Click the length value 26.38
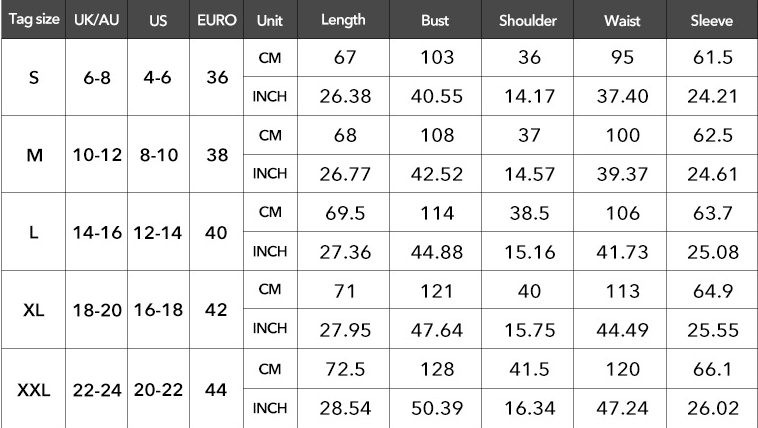This screenshot has width=758, height=428. pyautogui.click(x=345, y=96)
